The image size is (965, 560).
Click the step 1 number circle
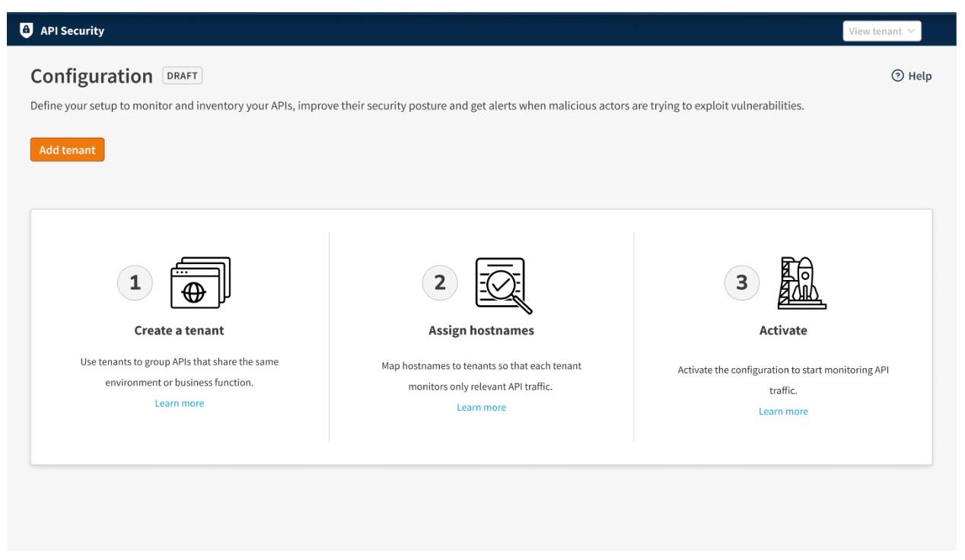coord(135,283)
